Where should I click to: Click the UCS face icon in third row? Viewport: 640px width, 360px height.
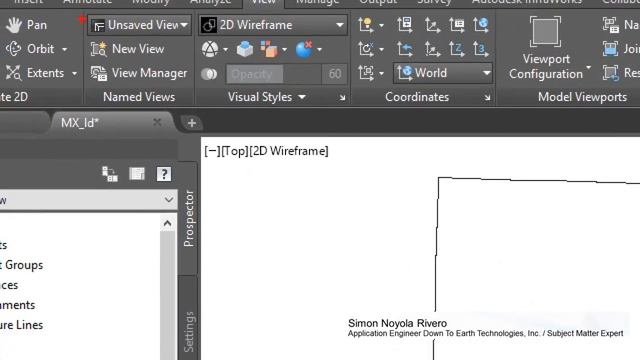click(366, 73)
